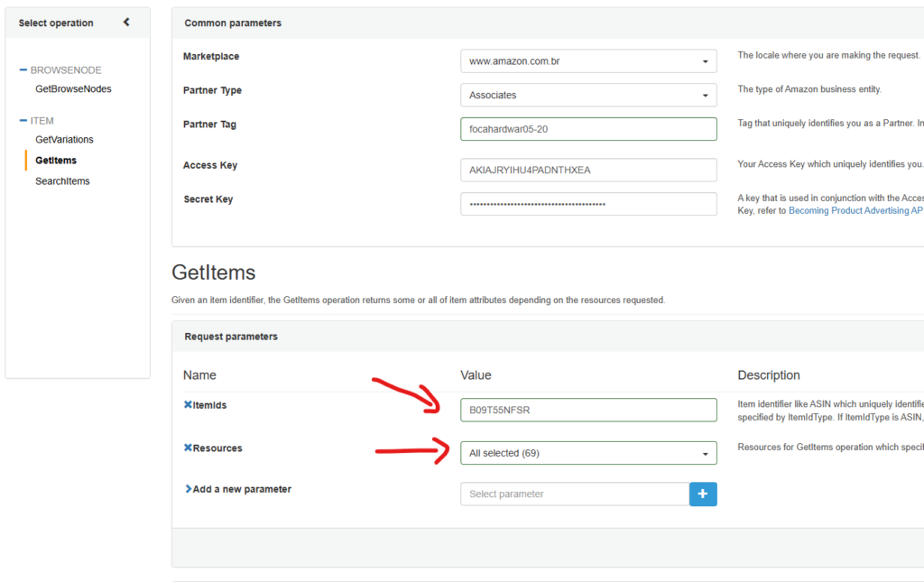This screenshot has height=582, width=924.
Task: Click the Marketplace label
Action: click(211, 57)
